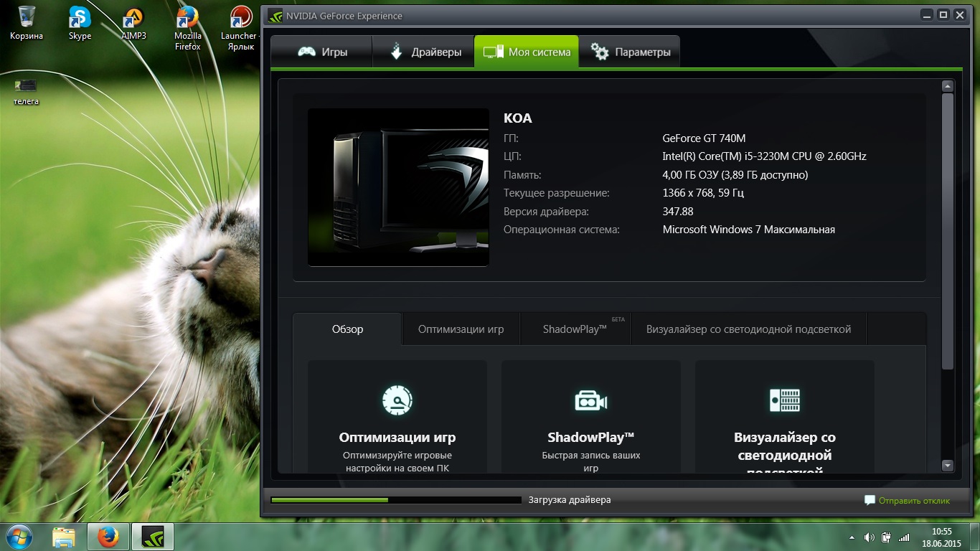The image size is (980, 551).
Task: Click the network signal tray icon
Action: tap(905, 537)
